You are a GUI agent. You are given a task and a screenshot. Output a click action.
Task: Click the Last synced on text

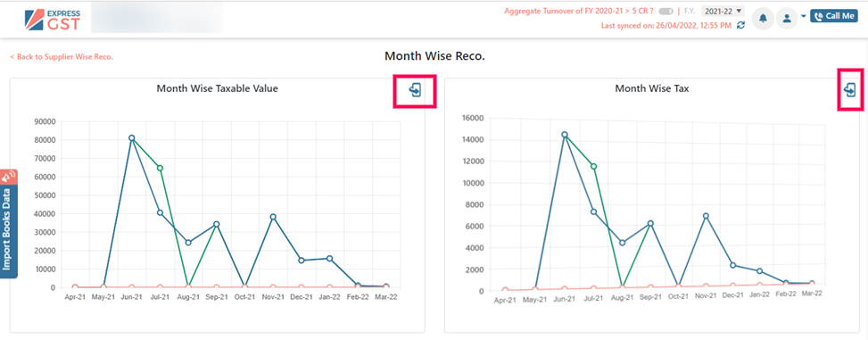[666, 26]
